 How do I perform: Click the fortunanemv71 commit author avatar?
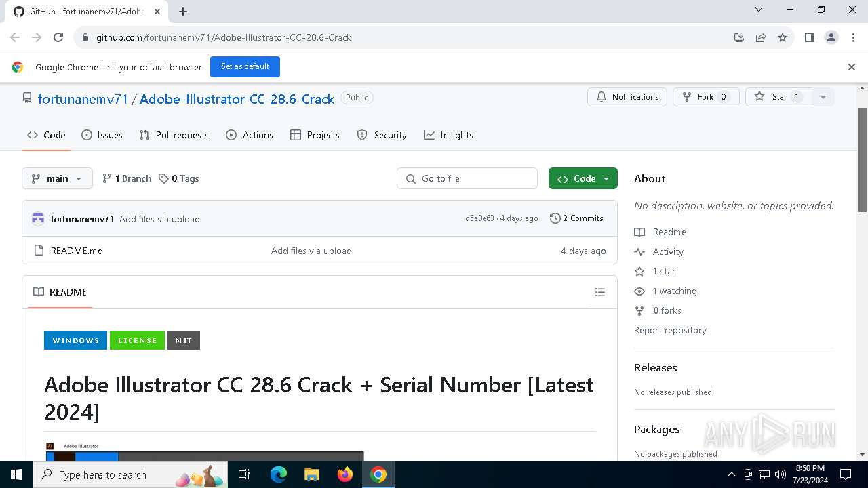click(38, 219)
